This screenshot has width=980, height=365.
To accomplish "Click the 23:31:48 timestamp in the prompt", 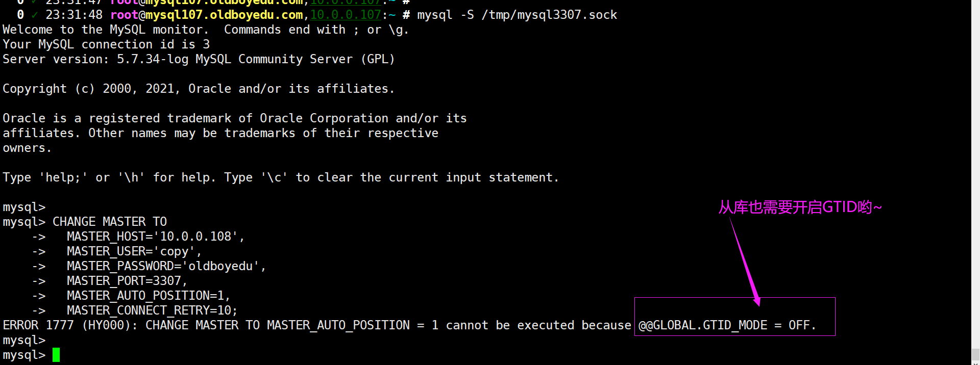I will tap(74, 15).
